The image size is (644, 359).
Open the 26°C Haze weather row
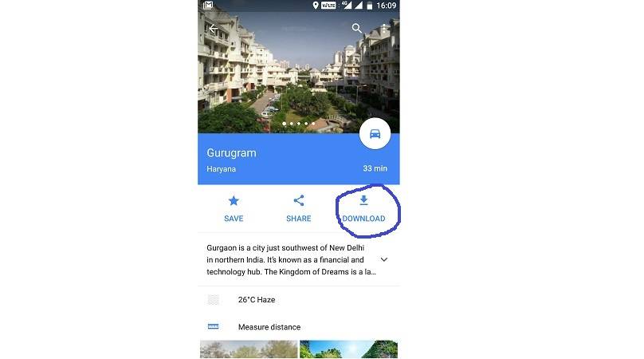click(299, 300)
